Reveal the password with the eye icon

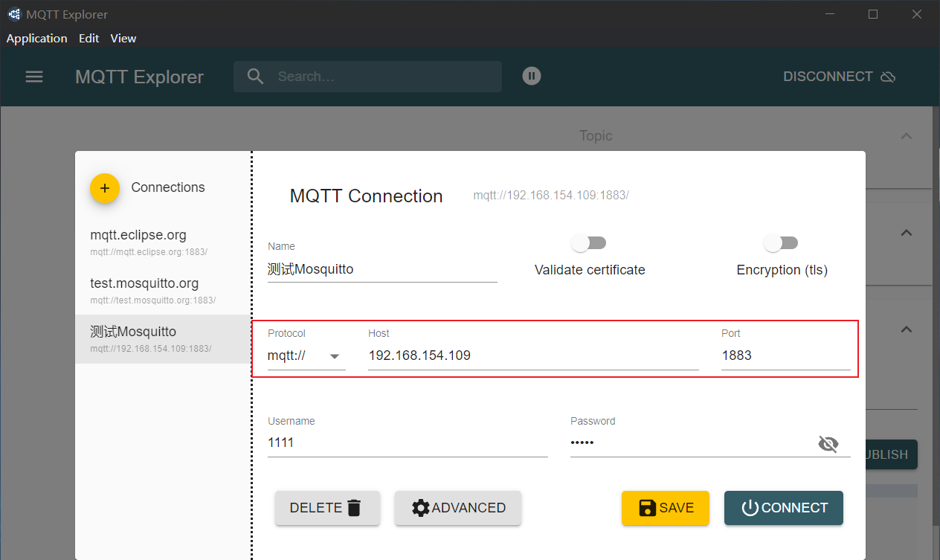pyautogui.click(x=828, y=443)
